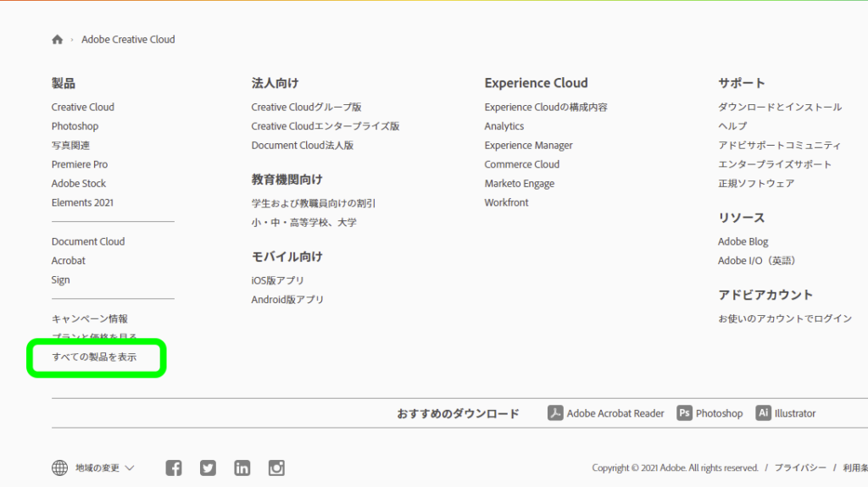The image size is (868, 487).
Task: Click the Experience Cloud heading
Action: point(536,83)
